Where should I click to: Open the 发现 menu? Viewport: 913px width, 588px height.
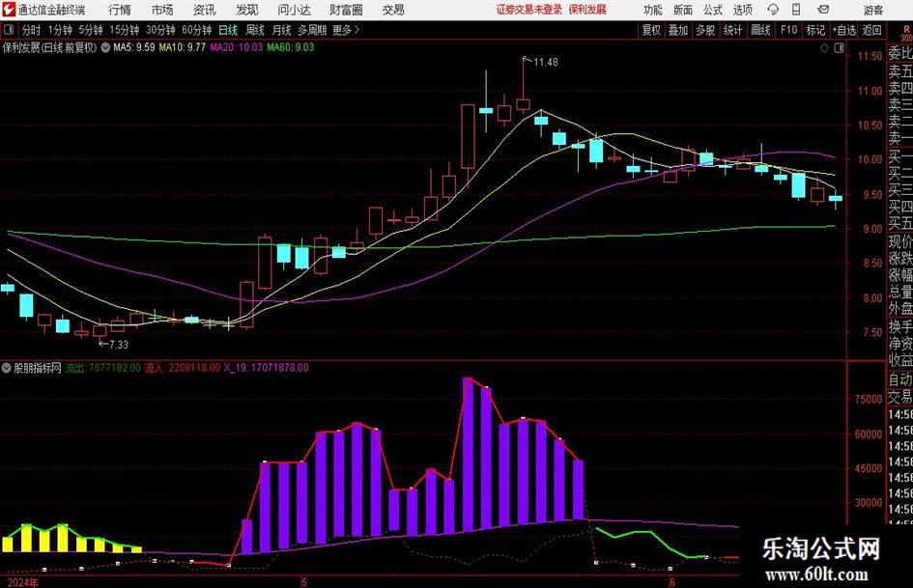(x=247, y=10)
